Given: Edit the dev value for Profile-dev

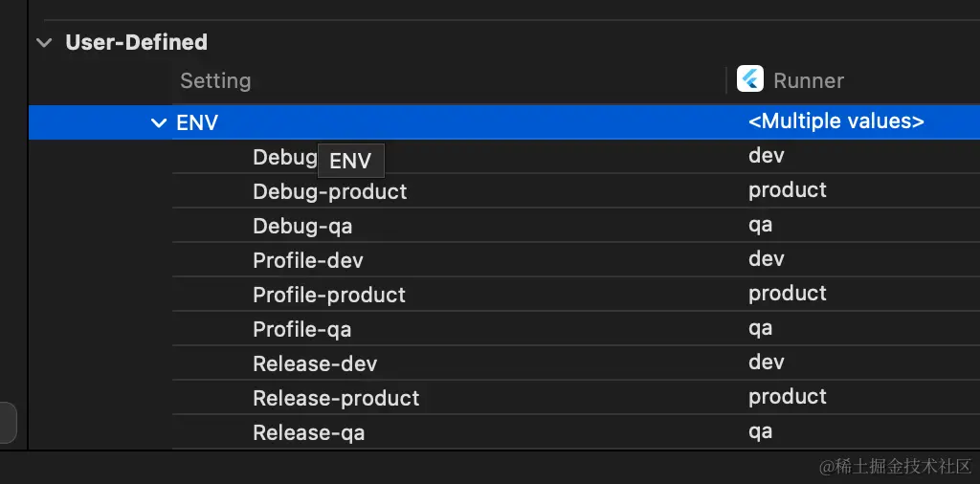Looking at the screenshot, I should (x=766, y=259).
